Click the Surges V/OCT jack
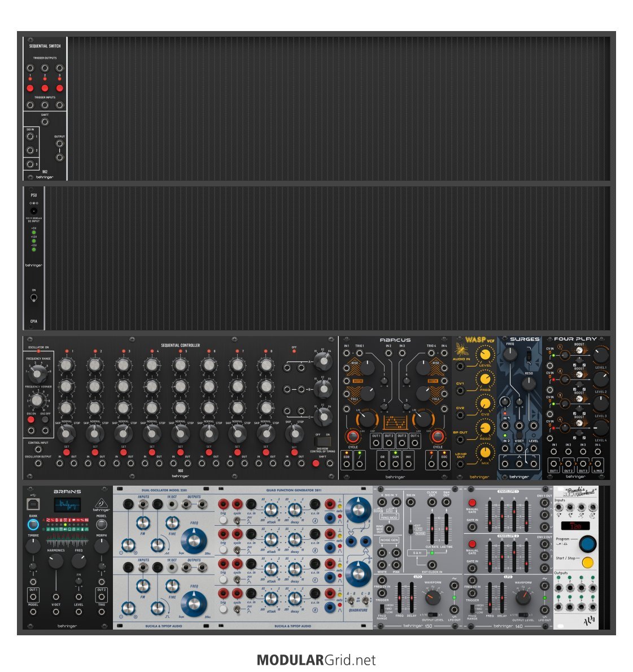The height and width of the screenshot is (672, 633). pyautogui.click(x=519, y=448)
